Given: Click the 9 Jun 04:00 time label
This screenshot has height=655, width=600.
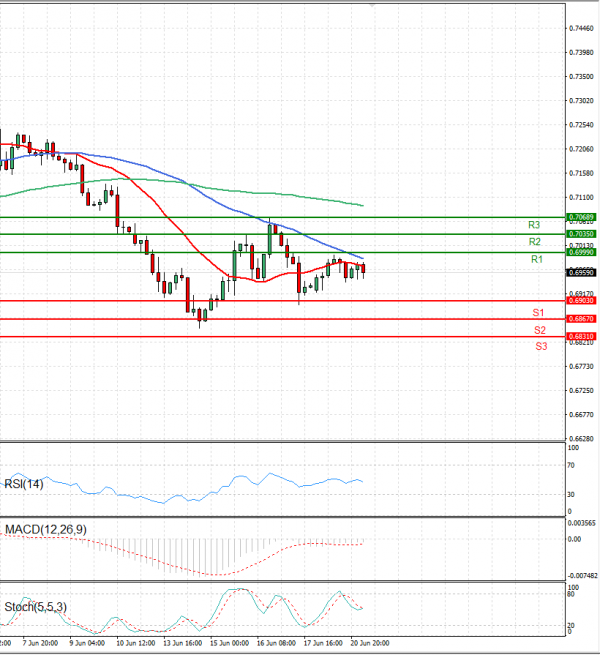Looking at the screenshot, I should [87, 643].
